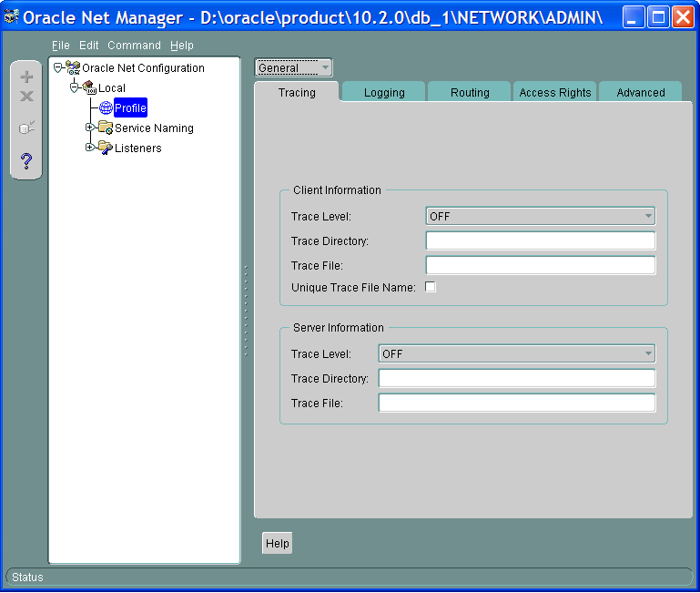700x593 pixels.
Task: Open Client Information Trace Level dropdown
Action: pyautogui.click(x=540, y=216)
